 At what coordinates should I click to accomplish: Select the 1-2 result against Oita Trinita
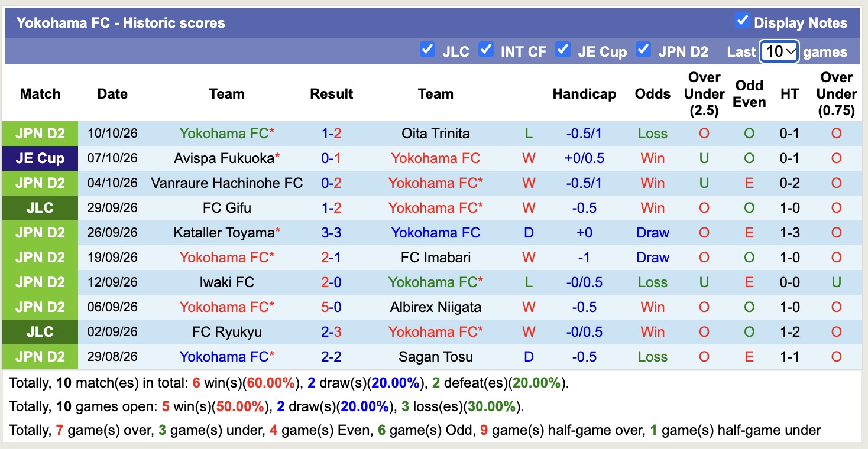click(332, 134)
